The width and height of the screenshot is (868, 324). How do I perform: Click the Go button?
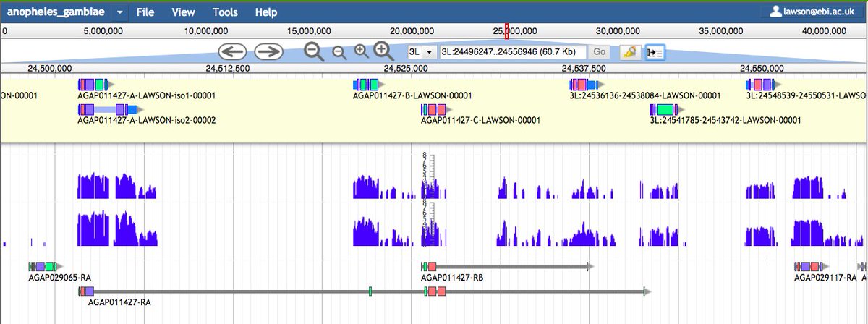(600, 52)
